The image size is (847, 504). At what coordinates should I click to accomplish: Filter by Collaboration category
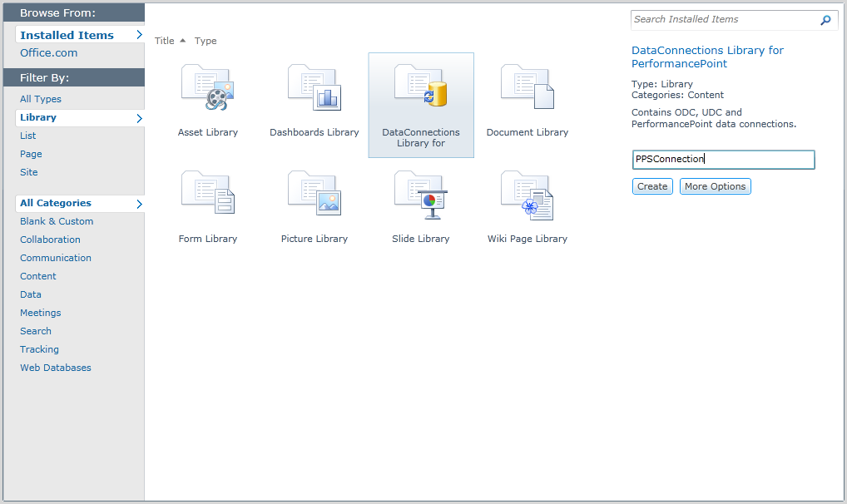50,240
